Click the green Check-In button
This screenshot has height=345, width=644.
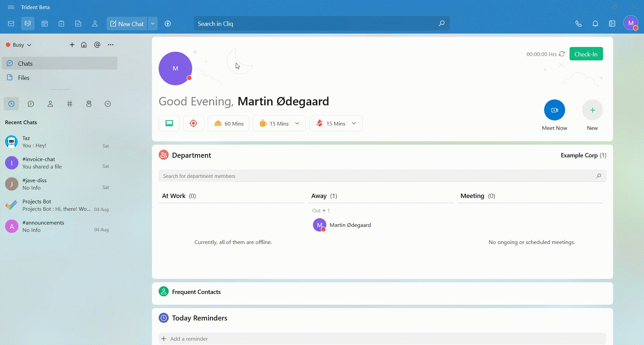[586, 54]
